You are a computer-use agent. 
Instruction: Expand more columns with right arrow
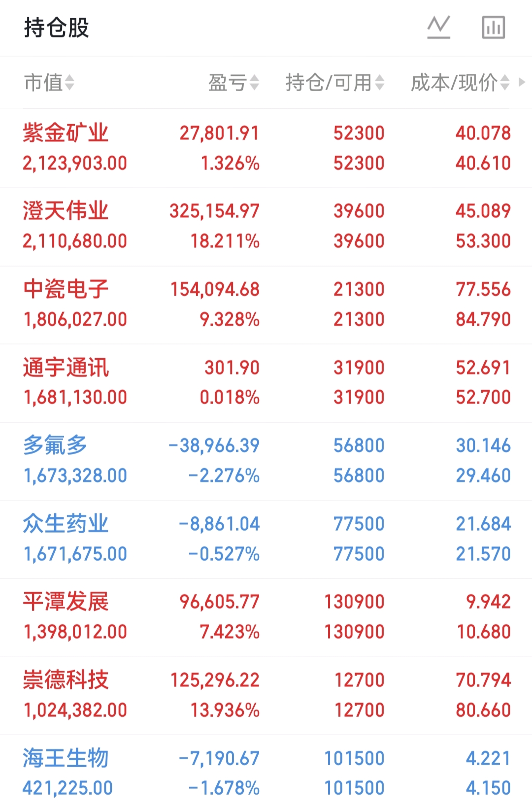[522, 82]
